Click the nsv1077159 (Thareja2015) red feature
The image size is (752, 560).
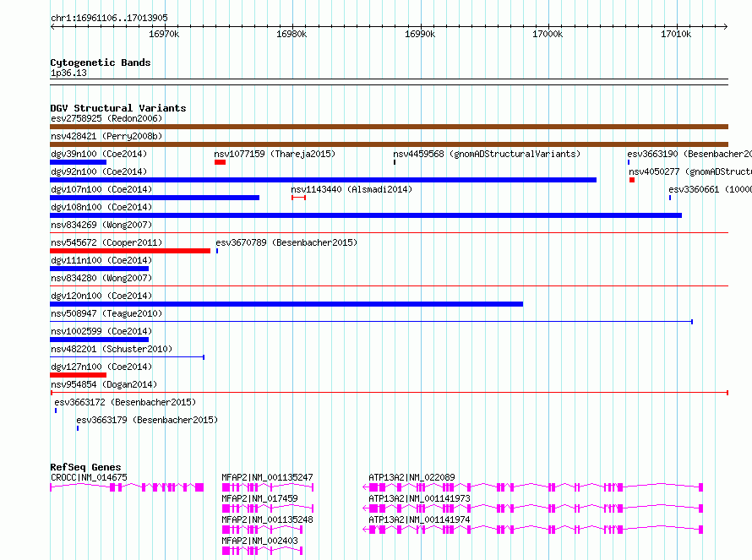click(221, 162)
